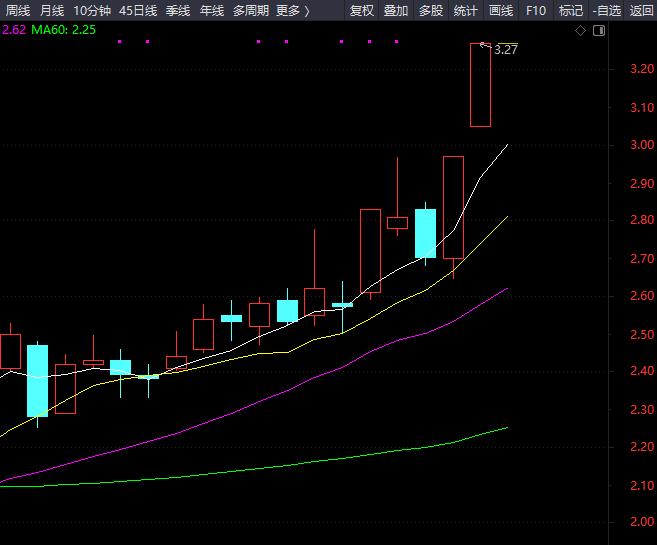This screenshot has height=545, width=657.
Task: Select the 10分钟 period
Action: tap(92, 10)
